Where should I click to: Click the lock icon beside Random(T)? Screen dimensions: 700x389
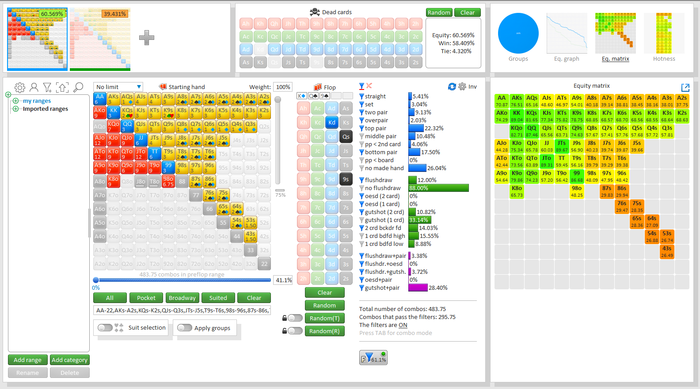coord(284,318)
